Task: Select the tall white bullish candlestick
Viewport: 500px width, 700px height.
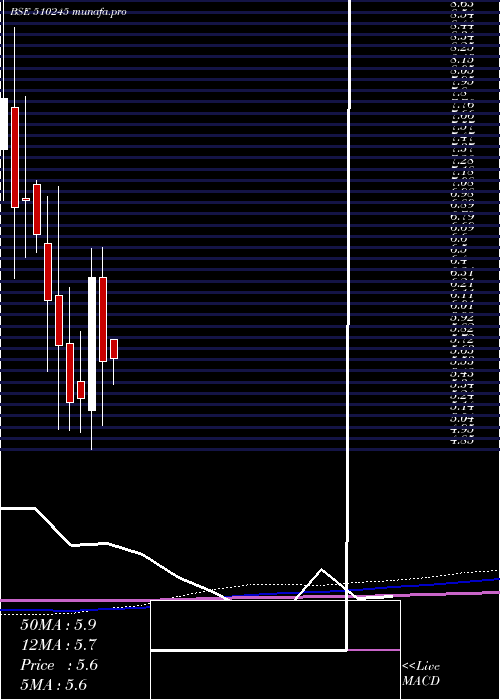Action: (92, 344)
